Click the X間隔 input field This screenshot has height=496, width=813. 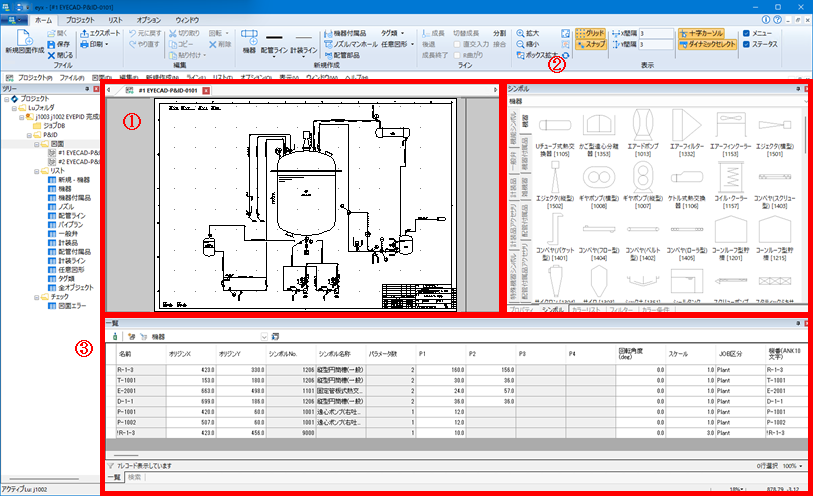(x=656, y=33)
